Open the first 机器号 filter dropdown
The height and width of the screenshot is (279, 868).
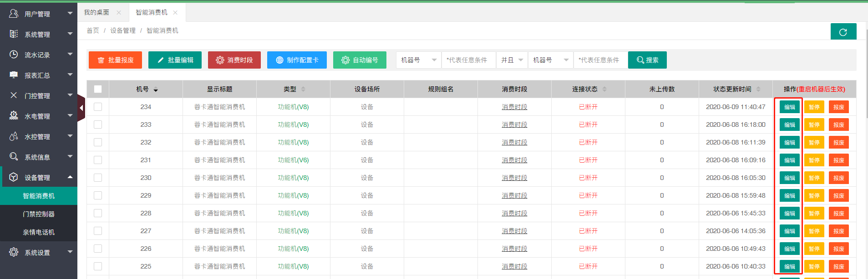pyautogui.click(x=418, y=60)
